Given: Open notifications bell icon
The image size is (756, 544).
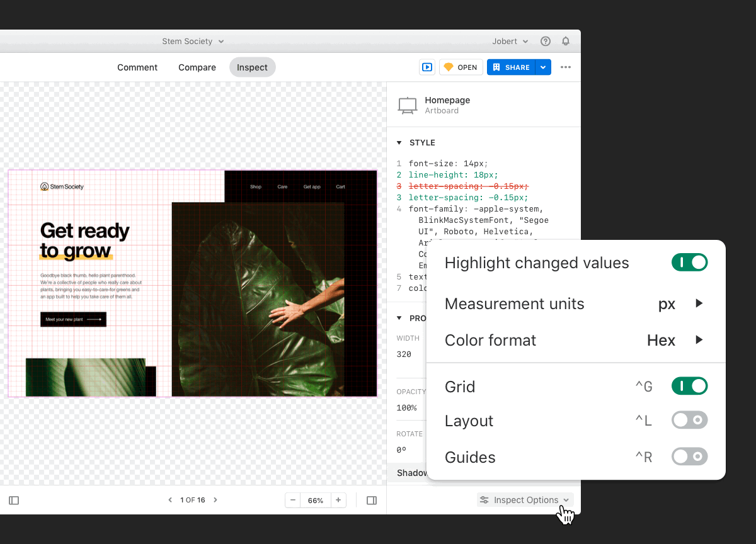Looking at the screenshot, I should [x=566, y=42].
